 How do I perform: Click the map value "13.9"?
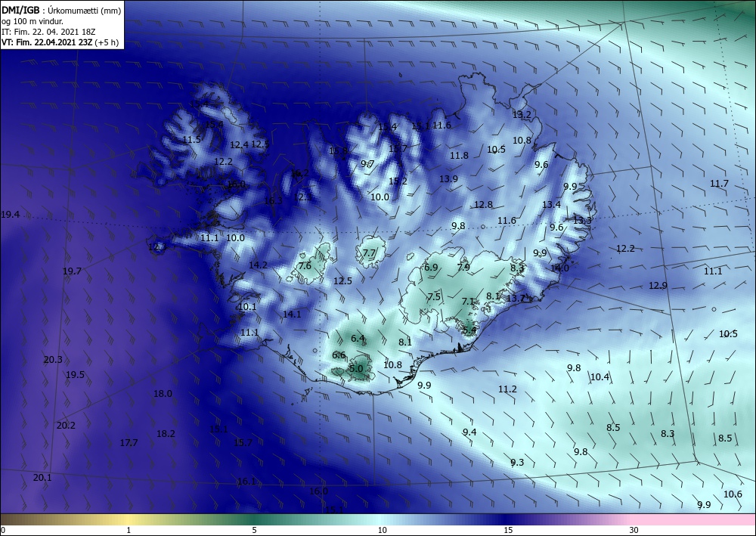click(448, 179)
